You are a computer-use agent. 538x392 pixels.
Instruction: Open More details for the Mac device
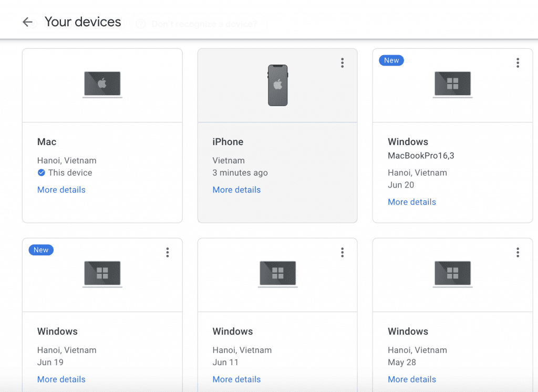click(x=61, y=190)
